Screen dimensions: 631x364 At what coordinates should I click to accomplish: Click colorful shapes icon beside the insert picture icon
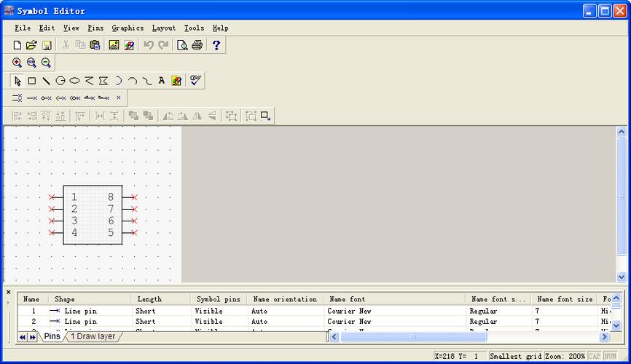(x=129, y=45)
